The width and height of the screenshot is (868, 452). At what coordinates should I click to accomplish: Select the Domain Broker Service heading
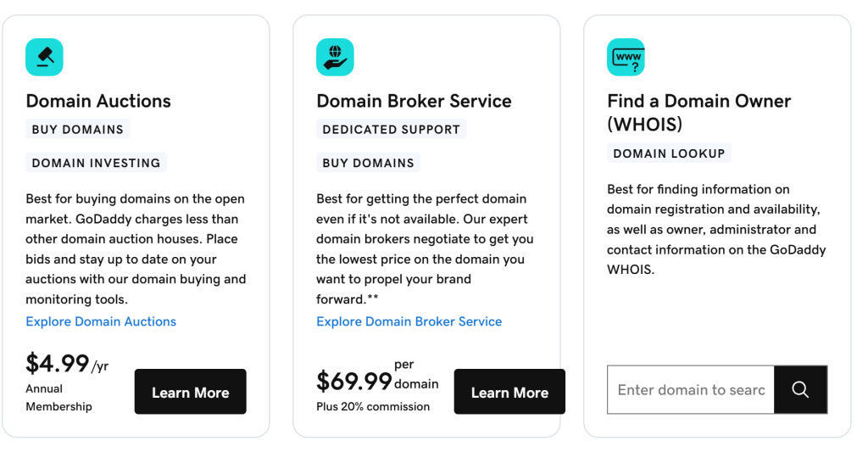[x=414, y=101]
